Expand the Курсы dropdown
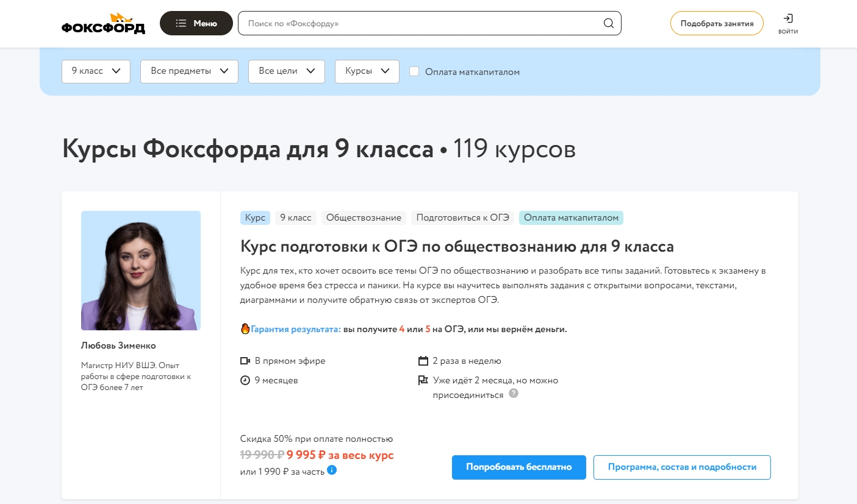 point(367,71)
